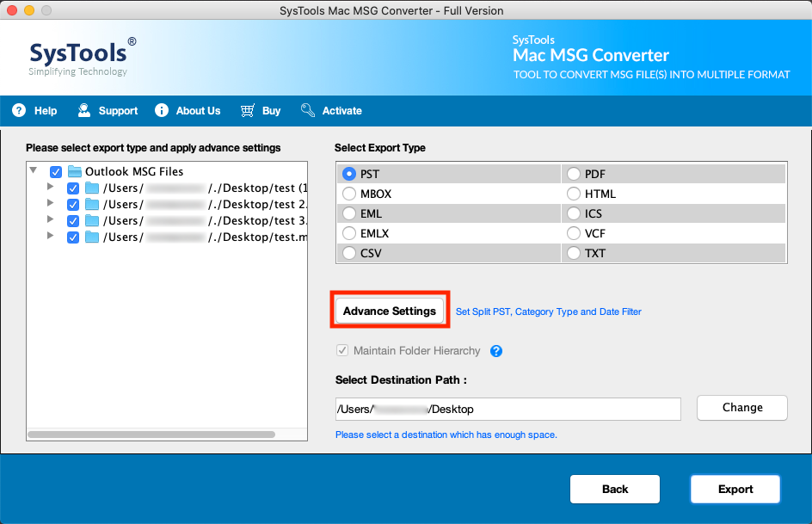Select the MBOX export type

349,194
